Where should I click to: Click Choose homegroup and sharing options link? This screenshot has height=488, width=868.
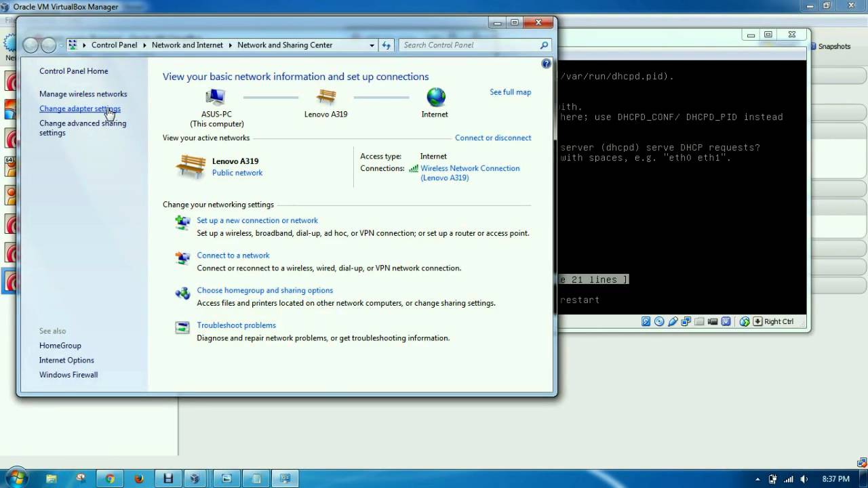(265, 290)
